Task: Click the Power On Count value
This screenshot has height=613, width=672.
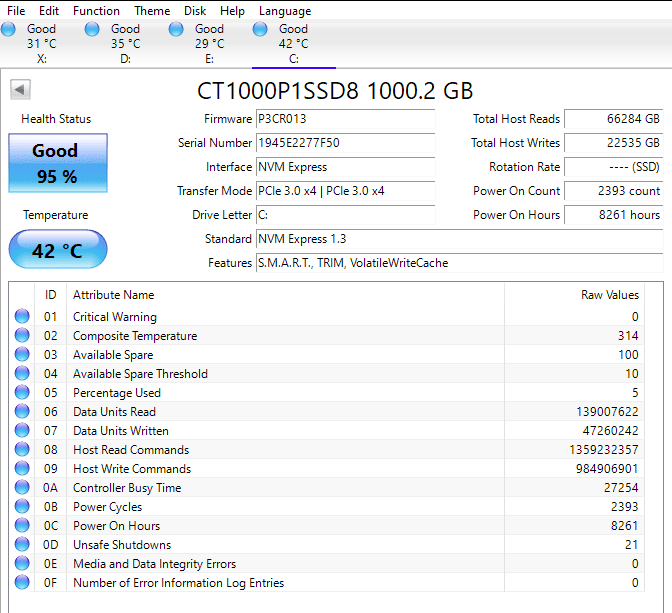Action: click(613, 191)
